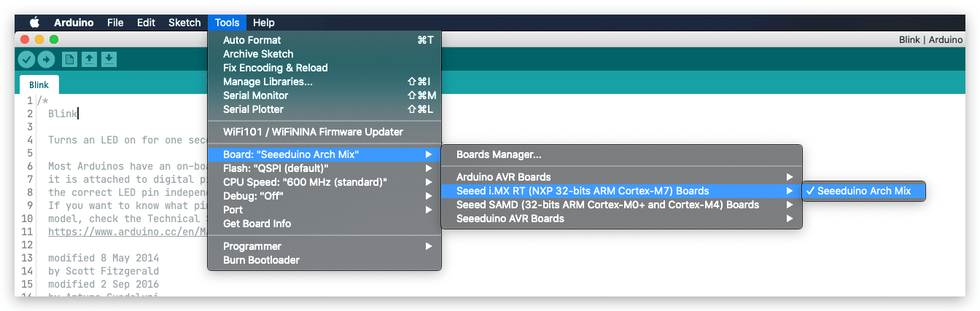Open the Edit menu
Screen dimensions: 980x311
point(146,23)
